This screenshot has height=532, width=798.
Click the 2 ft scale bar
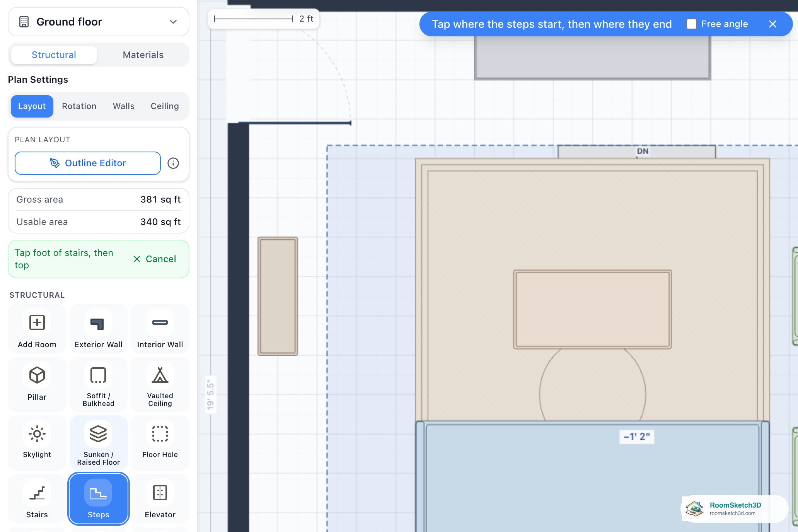pos(264,19)
